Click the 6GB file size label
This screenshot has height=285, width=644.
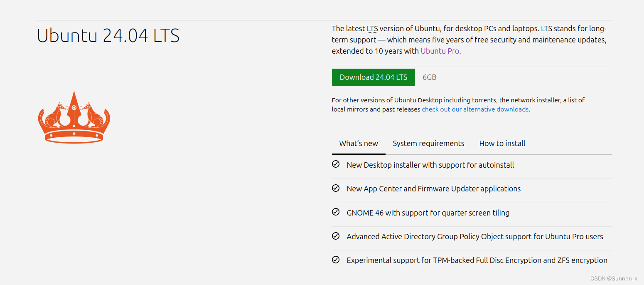coord(429,77)
